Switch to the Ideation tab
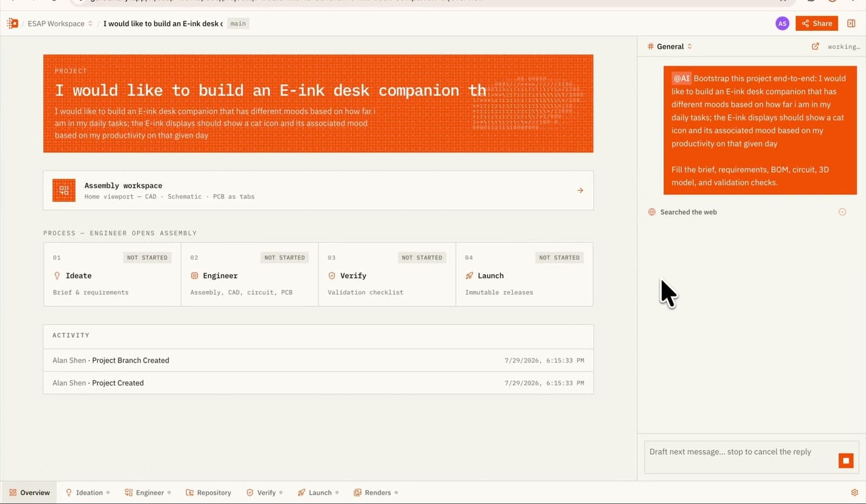This screenshot has width=866, height=504. point(88,493)
